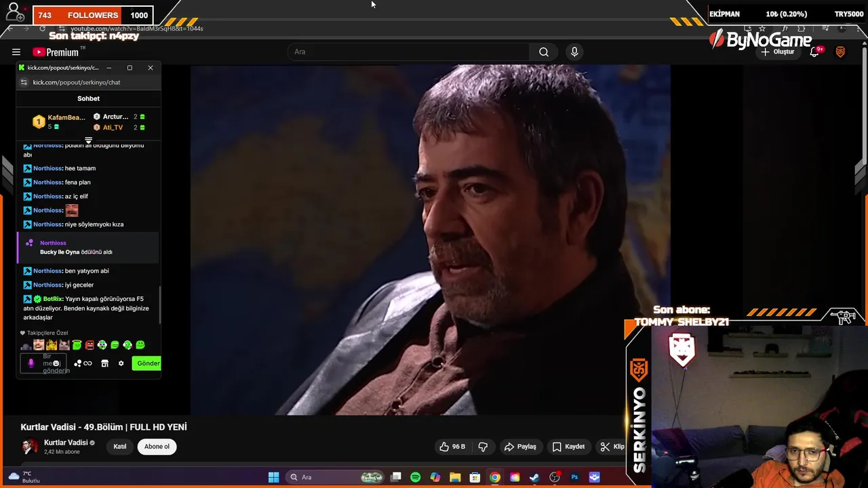Open the Windows Start menu
Image resolution: width=868 pixels, height=488 pixels.
point(273,477)
